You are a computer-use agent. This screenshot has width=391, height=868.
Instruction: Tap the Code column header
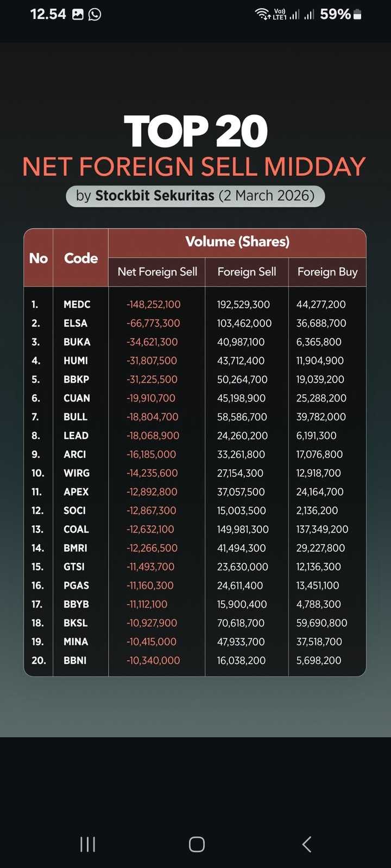pyautogui.click(x=81, y=258)
